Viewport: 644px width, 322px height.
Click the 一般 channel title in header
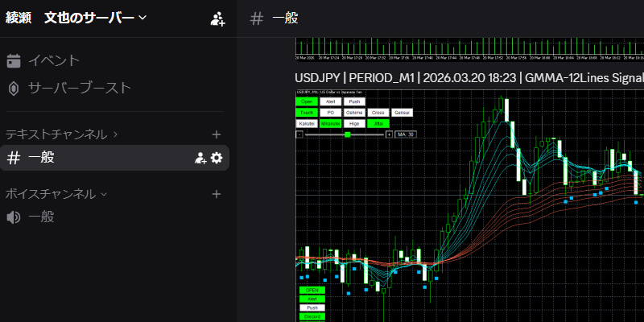(283, 19)
